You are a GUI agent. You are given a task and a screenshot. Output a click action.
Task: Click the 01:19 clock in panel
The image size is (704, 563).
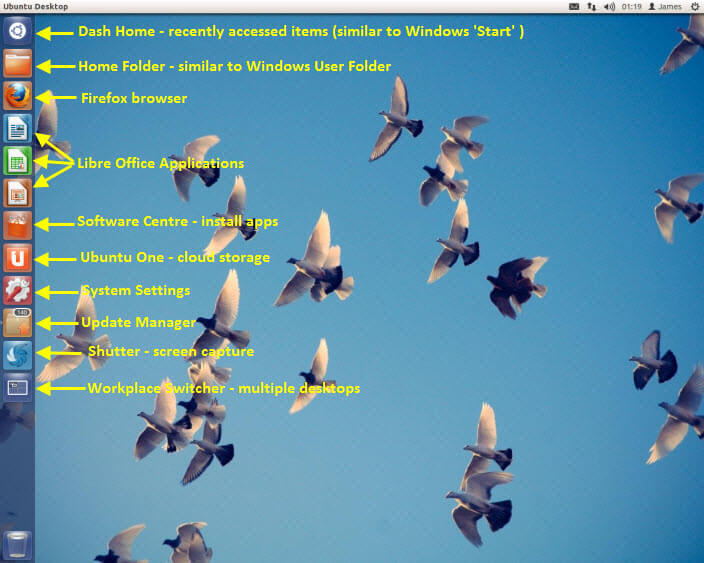click(x=631, y=6)
